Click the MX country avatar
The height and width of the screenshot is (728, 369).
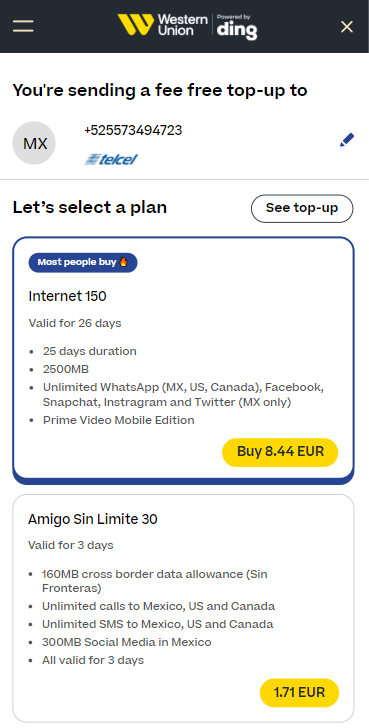point(34,143)
